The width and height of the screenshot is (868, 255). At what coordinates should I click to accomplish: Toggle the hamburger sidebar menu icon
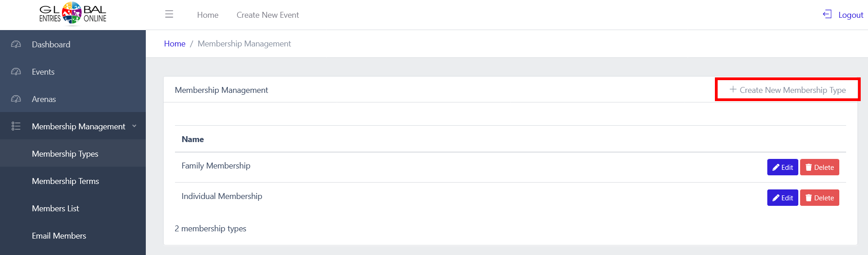169,15
